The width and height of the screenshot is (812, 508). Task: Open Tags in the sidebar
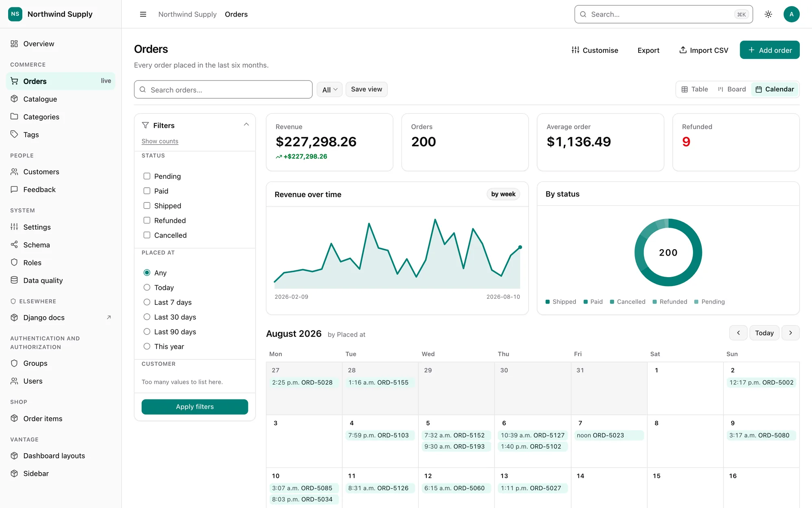point(61,135)
